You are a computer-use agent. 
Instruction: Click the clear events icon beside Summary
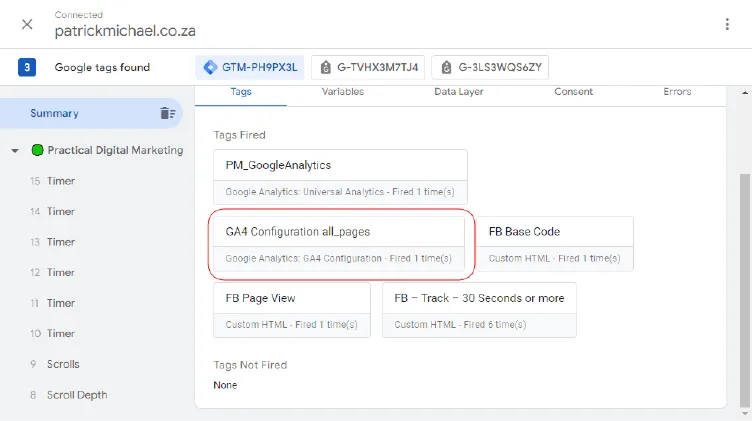[167, 114]
